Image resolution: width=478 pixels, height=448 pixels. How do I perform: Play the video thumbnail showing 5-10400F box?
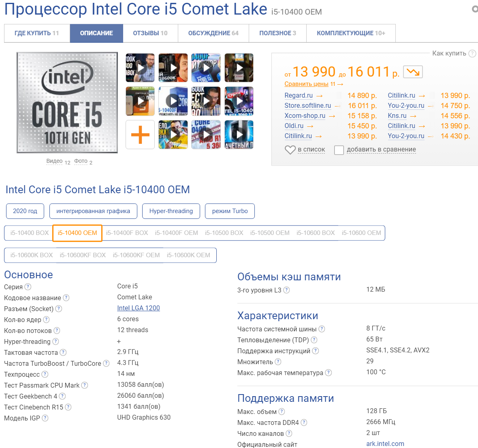point(173,101)
